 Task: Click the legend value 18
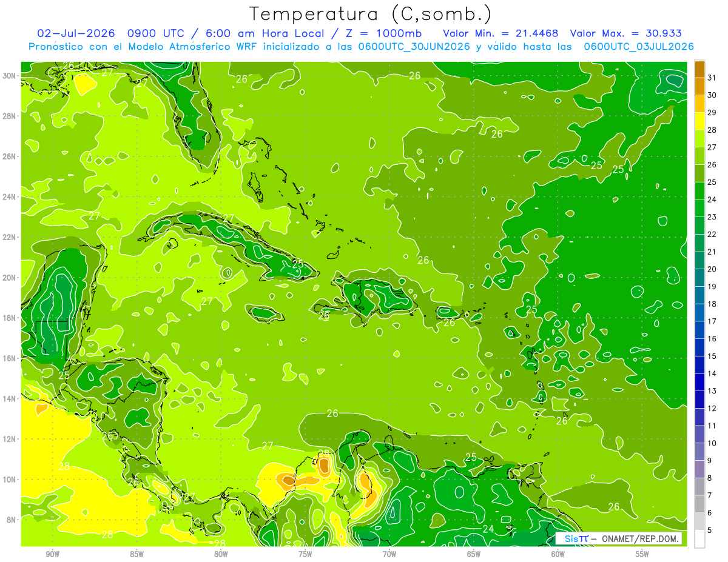point(712,304)
